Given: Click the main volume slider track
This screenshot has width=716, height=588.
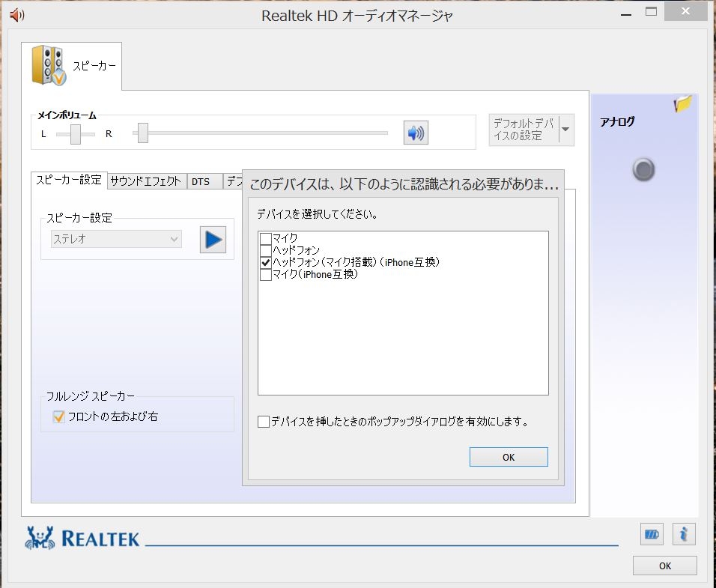Looking at the screenshot, I should tap(261, 133).
